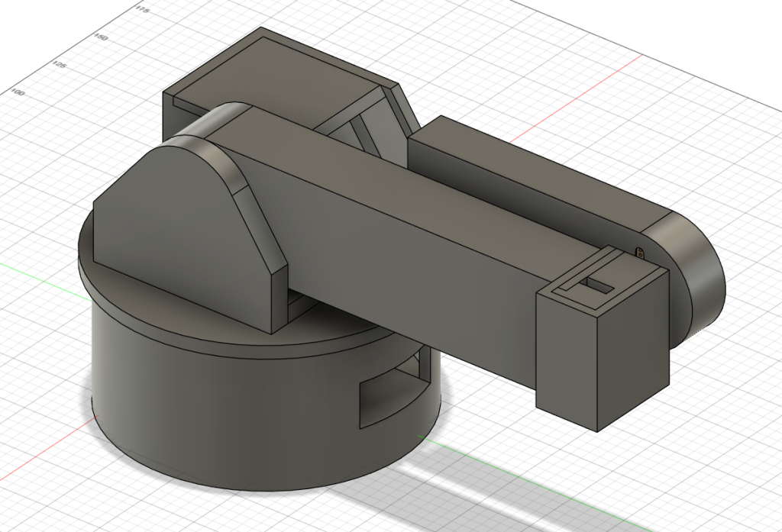The image size is (782, 532).
Task: Click the 150 grid ruler label
Action: click(100, 37)
